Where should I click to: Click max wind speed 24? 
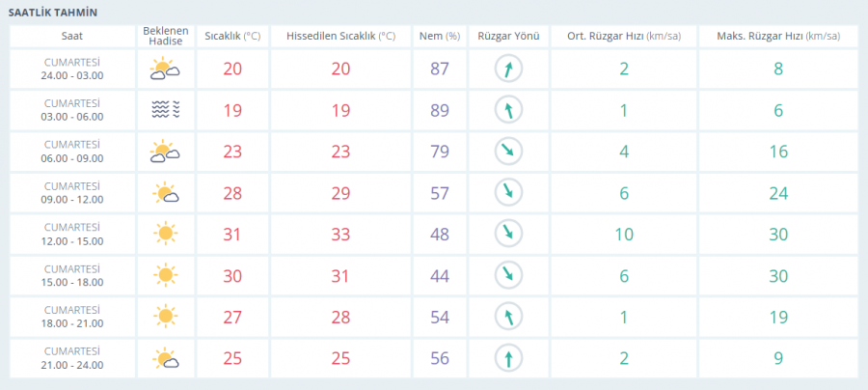tap(778, 193)
